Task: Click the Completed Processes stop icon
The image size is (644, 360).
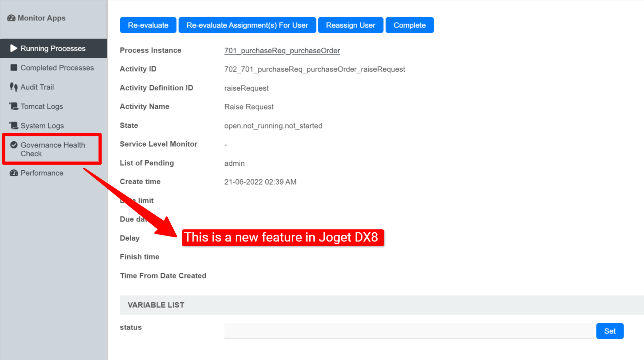Action: pos(14,68)
